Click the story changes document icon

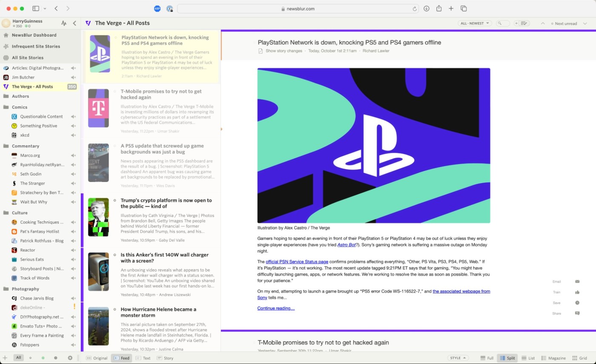[261, 51]
